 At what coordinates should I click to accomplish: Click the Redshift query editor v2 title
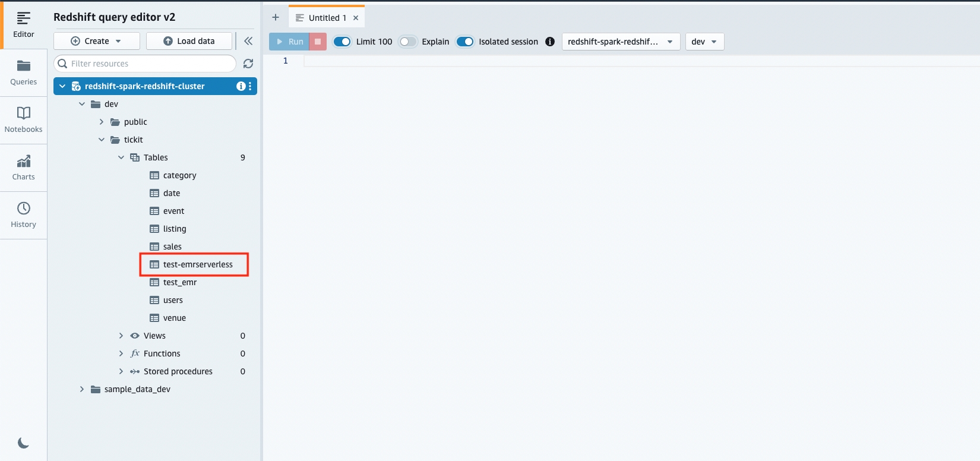coord(115,17)
